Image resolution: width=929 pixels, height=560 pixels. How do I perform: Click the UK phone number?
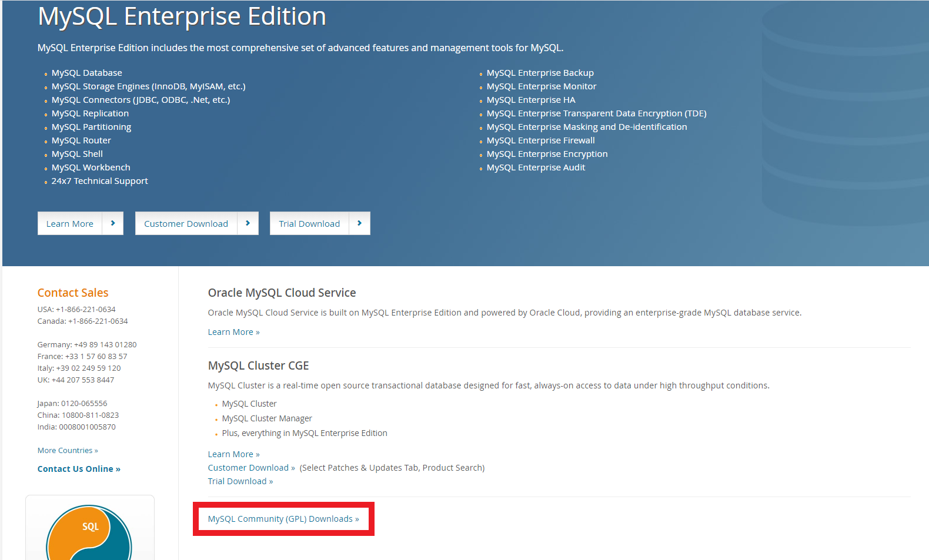pos(83,380)
